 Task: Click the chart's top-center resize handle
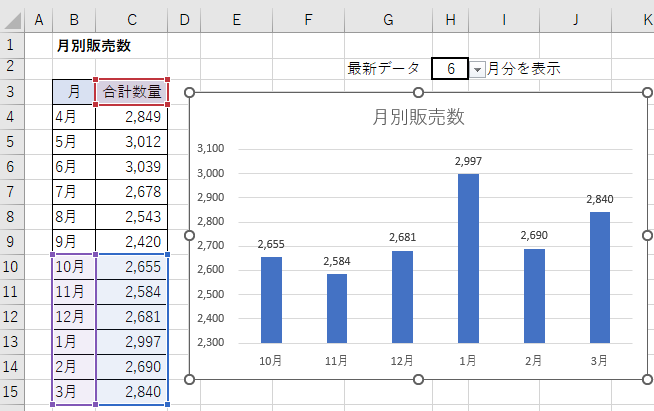coord(418,93)
